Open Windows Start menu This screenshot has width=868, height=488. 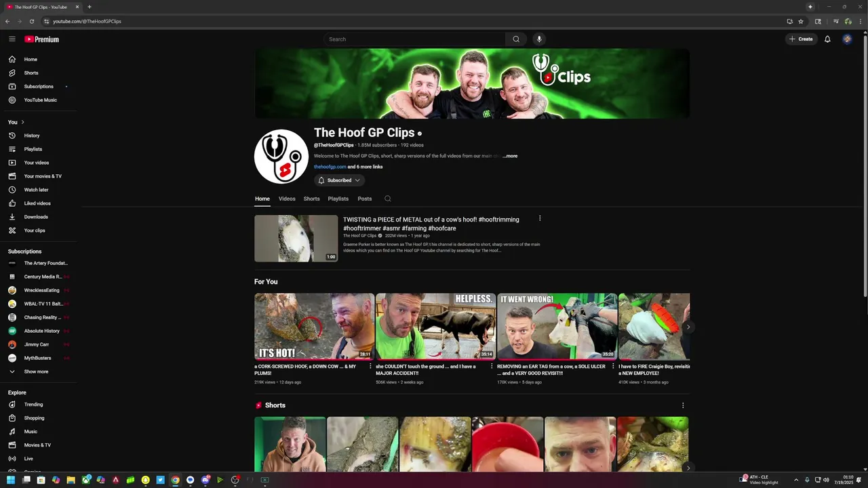[x=11, y=480]
